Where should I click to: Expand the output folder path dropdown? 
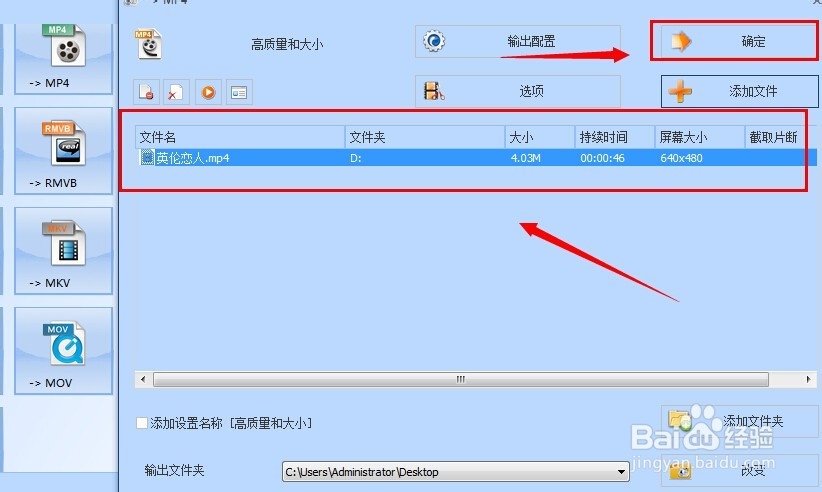click(x=621, y=472)
